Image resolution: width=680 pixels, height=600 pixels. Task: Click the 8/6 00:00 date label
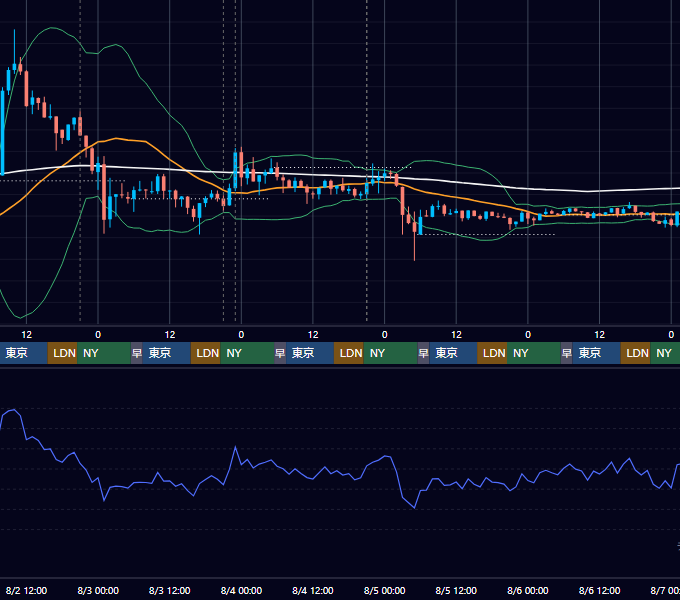[x=528, y=590]
